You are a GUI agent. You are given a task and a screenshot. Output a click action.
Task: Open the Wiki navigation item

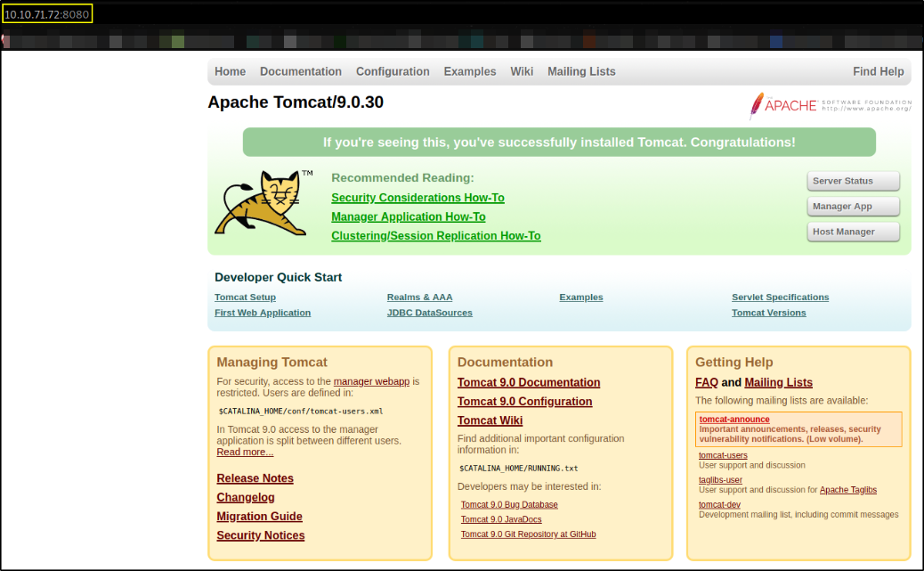522,71
